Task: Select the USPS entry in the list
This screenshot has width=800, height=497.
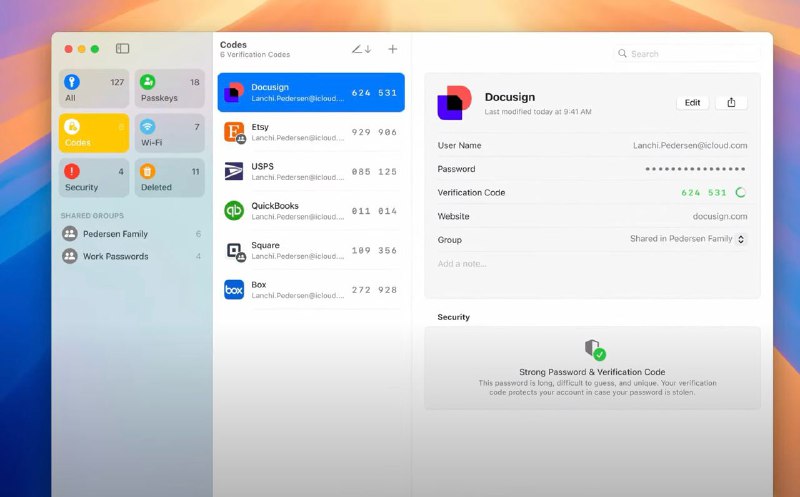Action: point(311,171)
